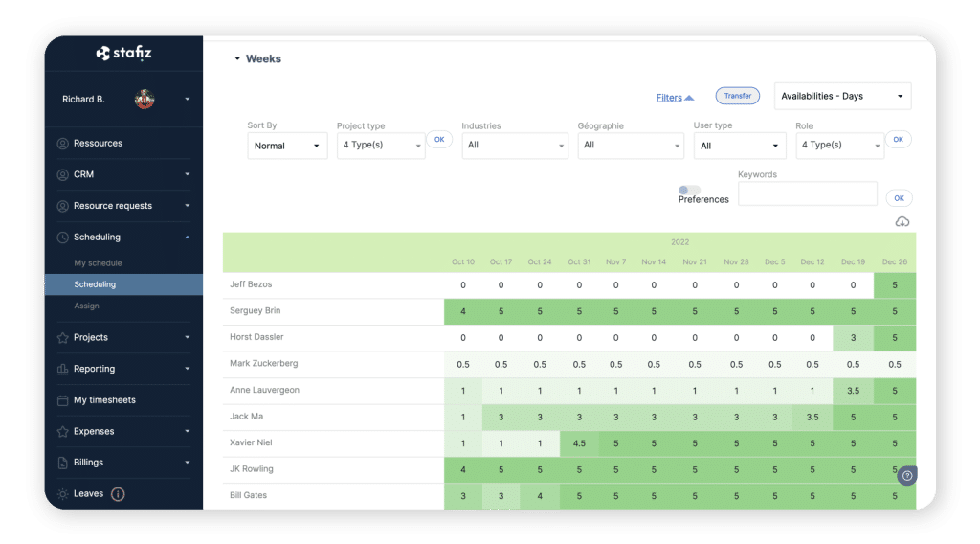This screenshot has height=544, width=980.
Task: Click the Jeff Bezos row name
Action: coord(251,284)
